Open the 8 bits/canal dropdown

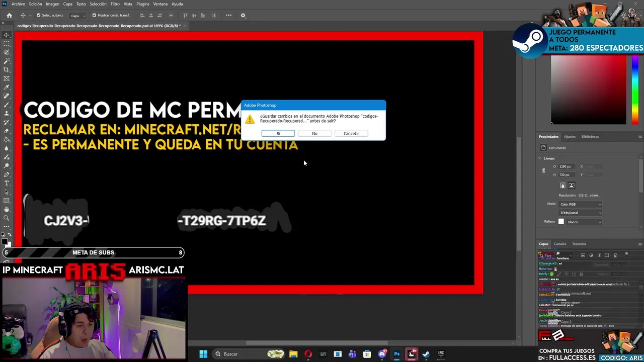pos(580,213)
